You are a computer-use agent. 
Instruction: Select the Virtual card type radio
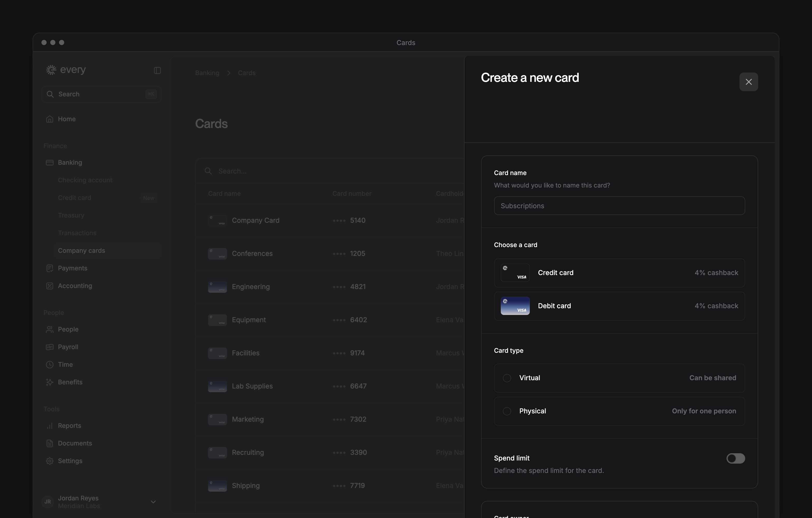(507, 378)
